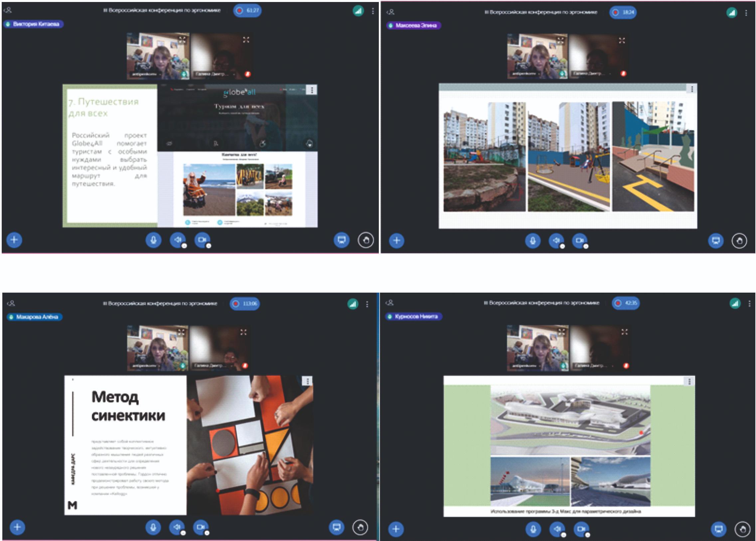Click the 18:24 recording indicator button
The image size is (756, 541).
pyautogui.click(x=623, y=12)
